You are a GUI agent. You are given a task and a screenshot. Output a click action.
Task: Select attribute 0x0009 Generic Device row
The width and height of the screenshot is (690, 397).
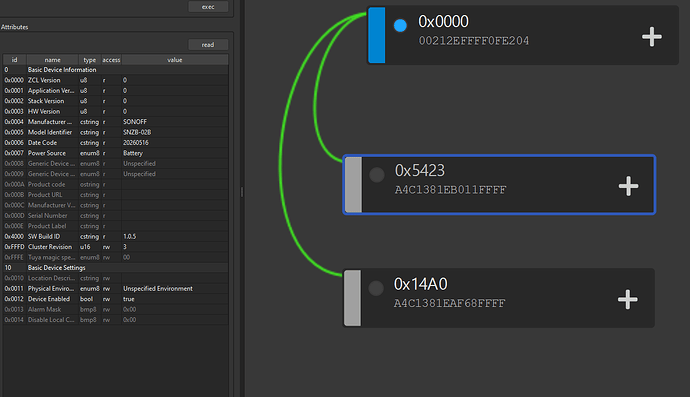pos(116,174)
